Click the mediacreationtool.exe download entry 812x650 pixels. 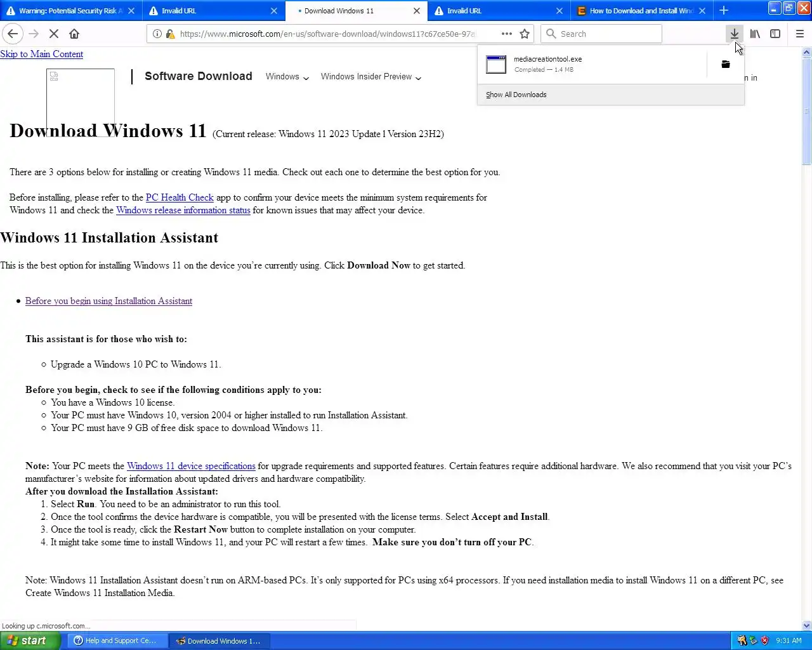[592, 64]
